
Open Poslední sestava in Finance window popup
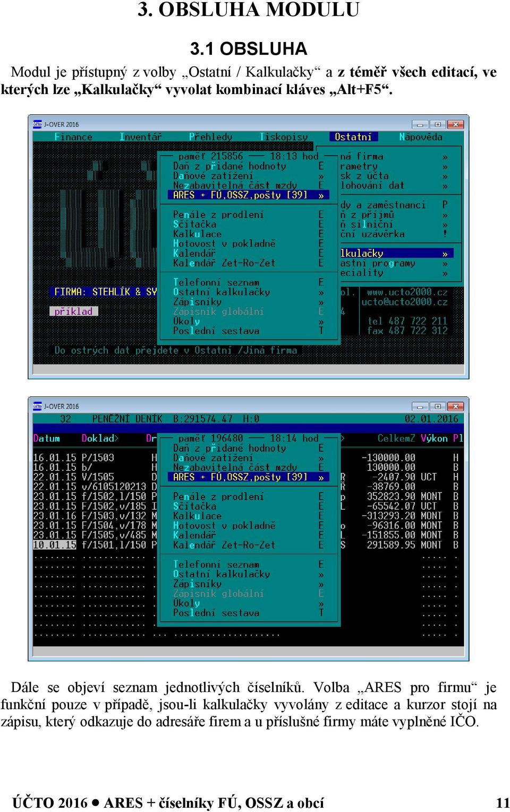(x=216, y=331)
